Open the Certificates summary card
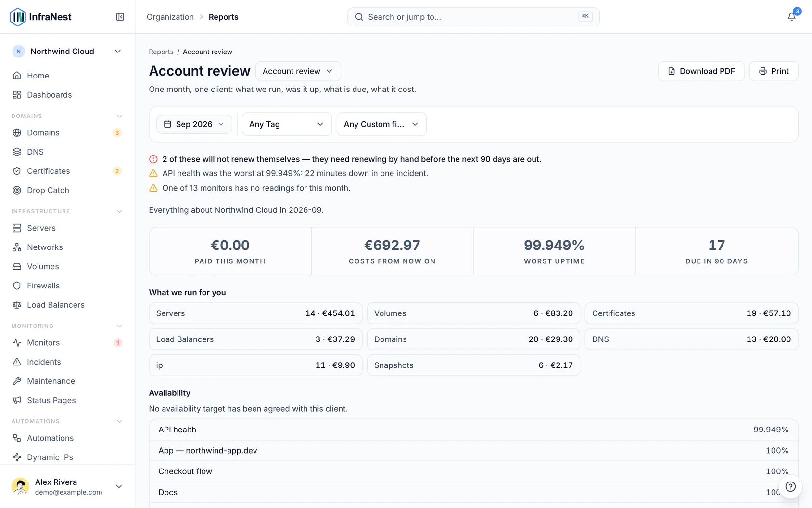Image resolution: width=812 pixels, height=508 pixels. coord(691,313)
